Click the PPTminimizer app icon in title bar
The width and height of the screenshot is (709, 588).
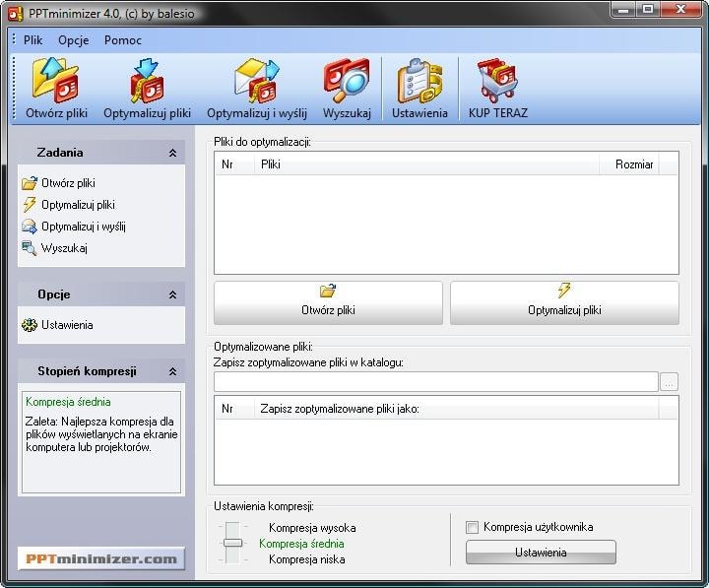(x=15, y=13)
